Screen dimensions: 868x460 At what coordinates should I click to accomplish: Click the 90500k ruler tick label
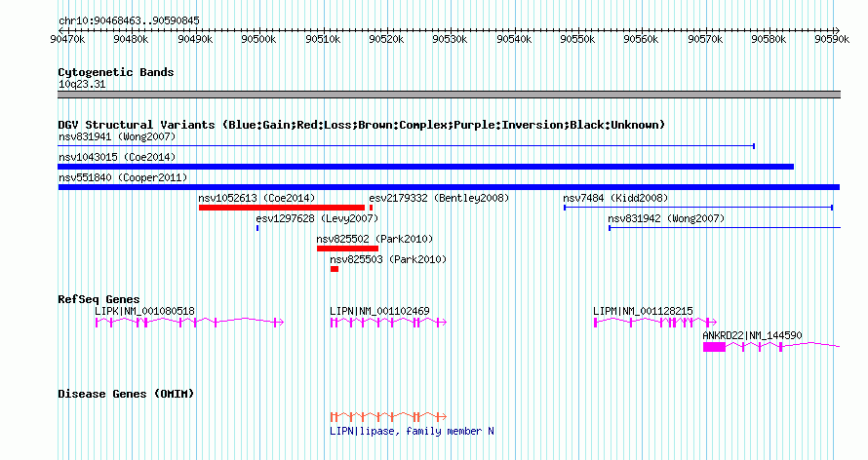[x=258, y=39]
